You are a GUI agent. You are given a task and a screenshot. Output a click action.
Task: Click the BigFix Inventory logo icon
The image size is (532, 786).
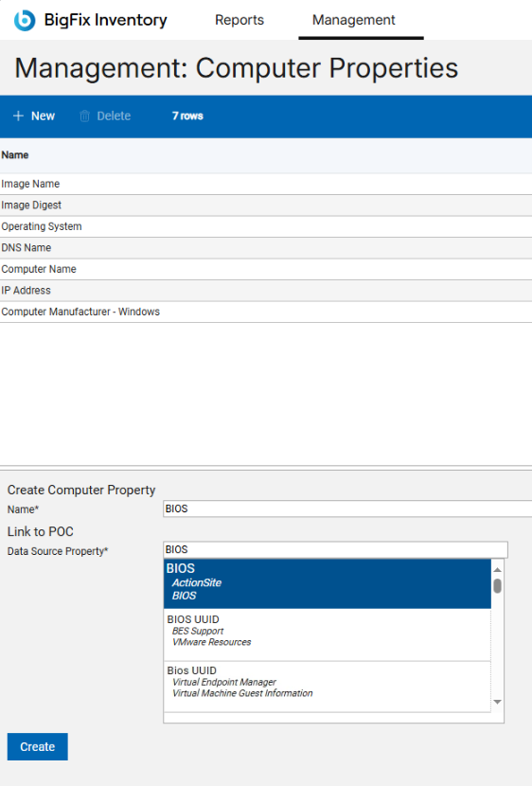(x=25, y=21)
